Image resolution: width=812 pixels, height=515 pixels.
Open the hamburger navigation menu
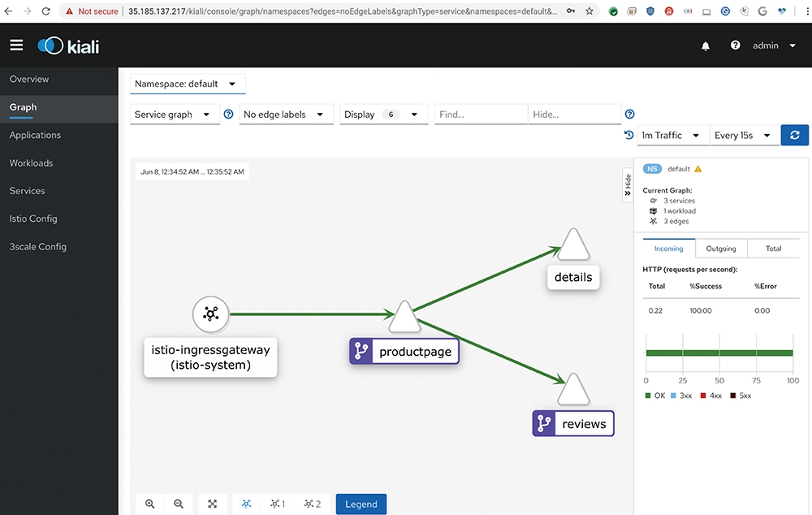[x=16, y=45]
